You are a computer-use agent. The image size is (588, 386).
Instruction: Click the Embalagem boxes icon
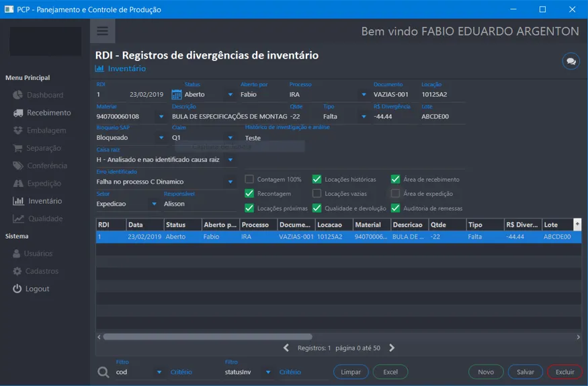17,130
